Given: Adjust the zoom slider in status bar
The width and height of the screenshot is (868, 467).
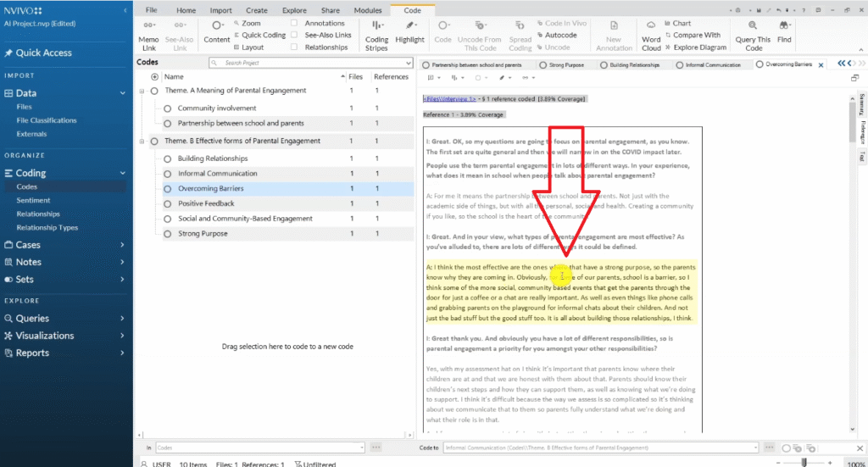Looking at the screenshot, I should coord(804,463).
